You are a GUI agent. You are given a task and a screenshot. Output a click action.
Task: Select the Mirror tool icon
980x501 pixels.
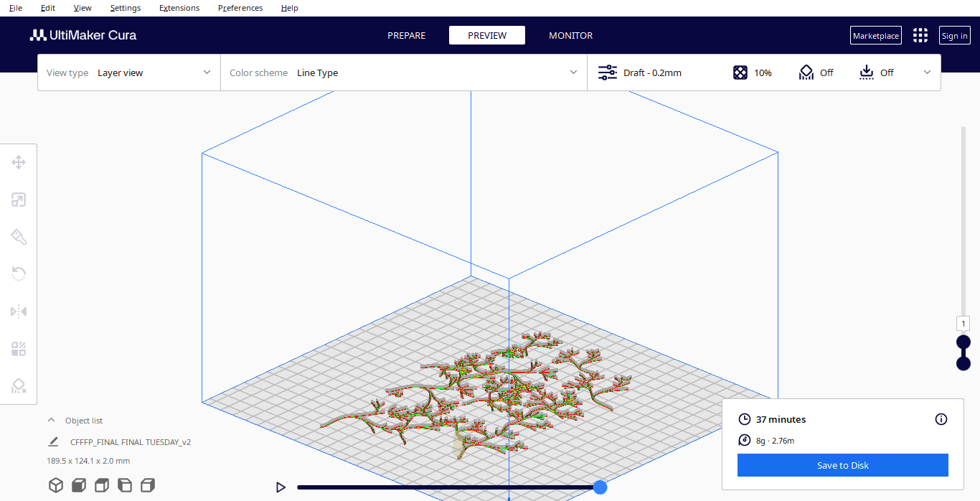click(19, 312)
